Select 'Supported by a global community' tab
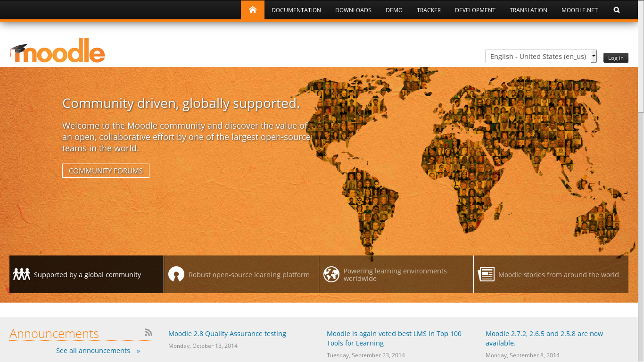 (x=87, y=274)
